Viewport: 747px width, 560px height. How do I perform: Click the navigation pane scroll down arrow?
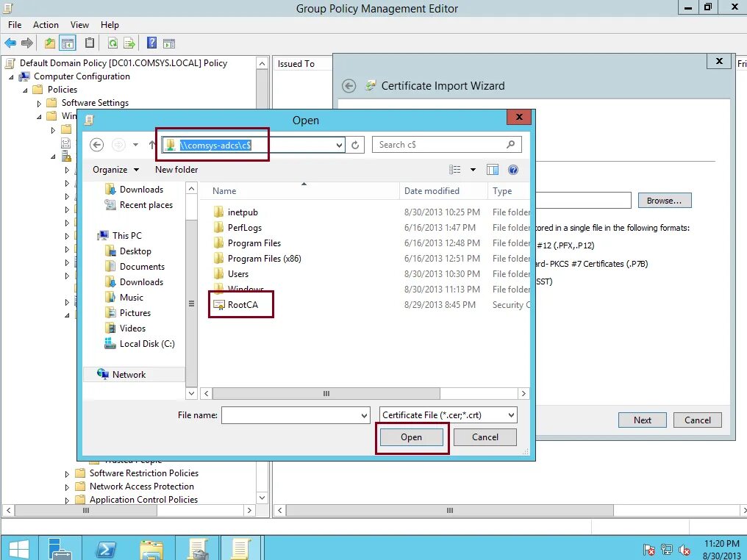point(191,393)
